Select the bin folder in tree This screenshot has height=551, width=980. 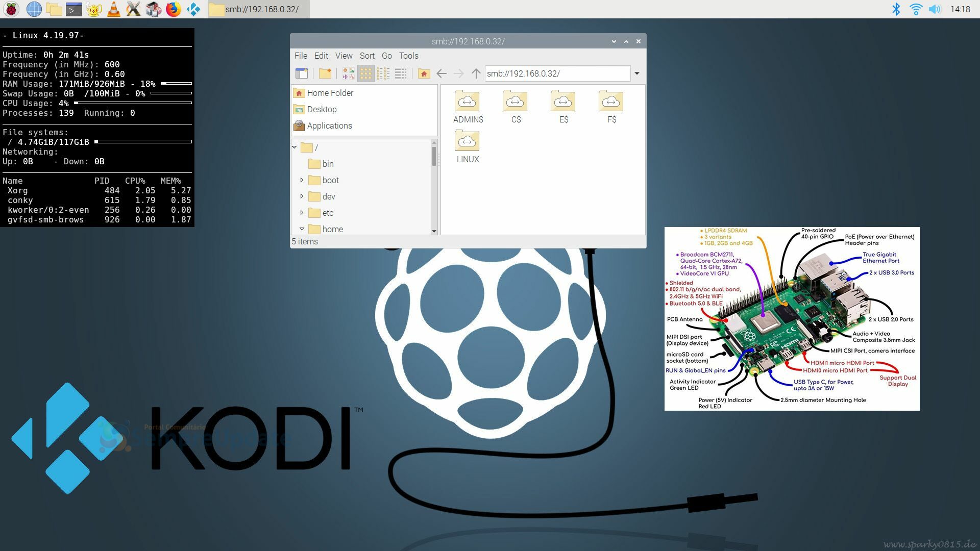pos(321,164)
